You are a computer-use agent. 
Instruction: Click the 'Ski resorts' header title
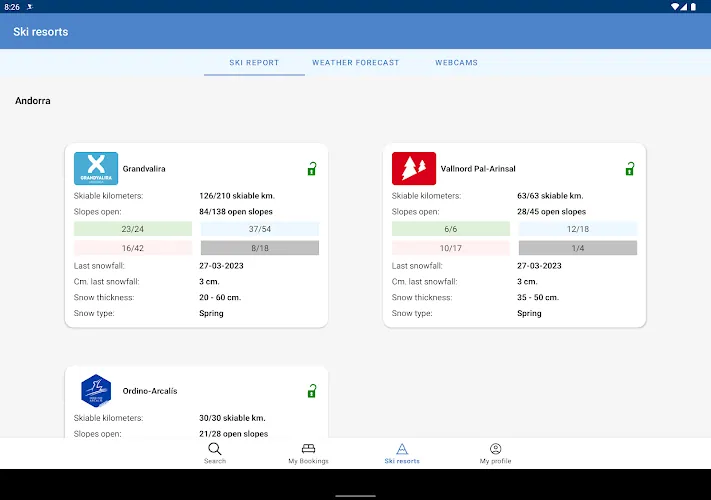(41, 32)
